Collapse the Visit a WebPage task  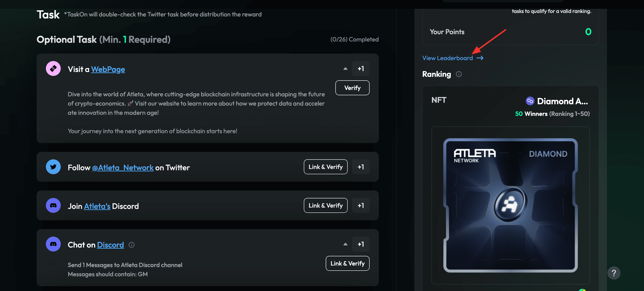(345, 68)
